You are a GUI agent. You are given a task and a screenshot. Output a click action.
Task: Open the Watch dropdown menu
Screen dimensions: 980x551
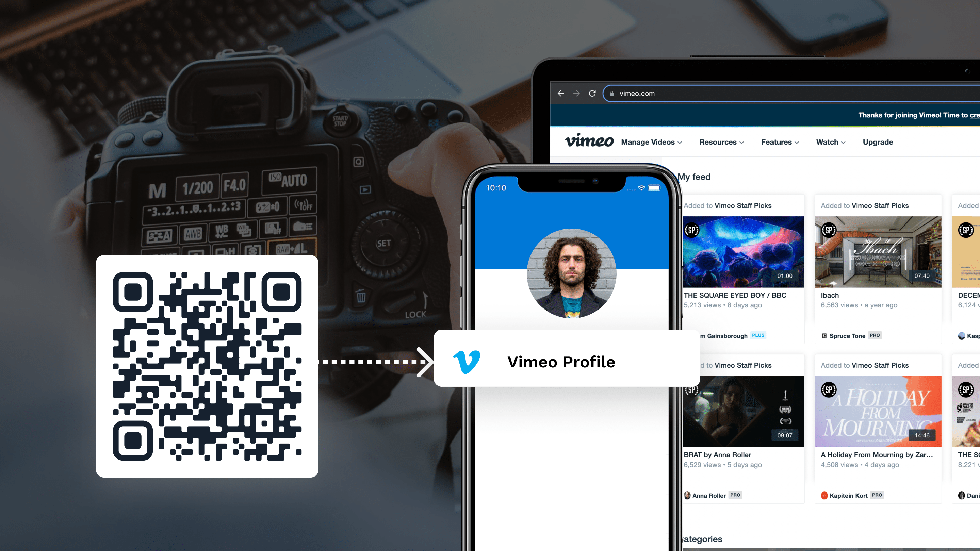(x=829, y=142)
